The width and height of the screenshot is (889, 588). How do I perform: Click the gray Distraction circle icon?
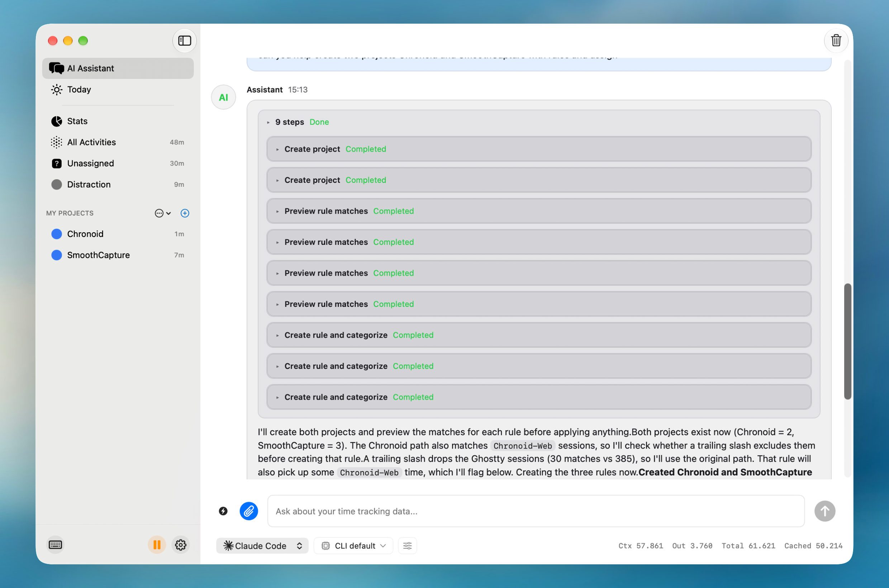coord(57,185)
